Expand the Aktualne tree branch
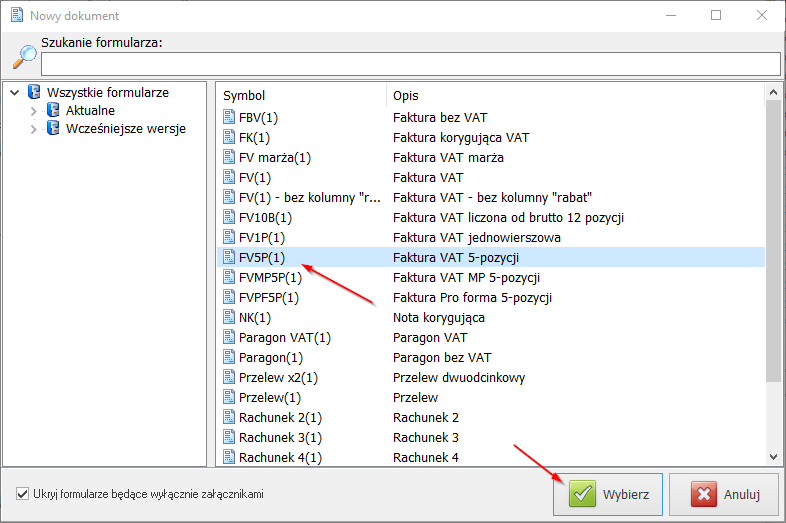Image resolution: width=786 pixels, height=523 pixels. [x=34, y=111]
